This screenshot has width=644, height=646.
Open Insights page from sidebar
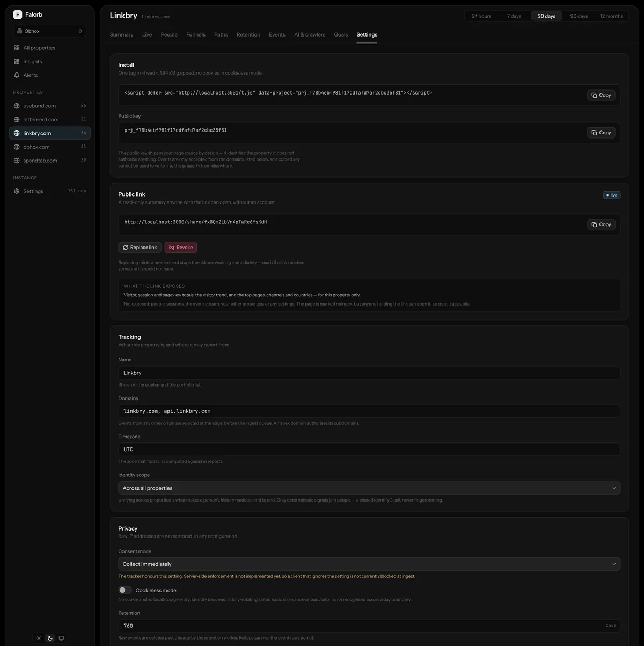pyautogui.click(x=50, y=62)
